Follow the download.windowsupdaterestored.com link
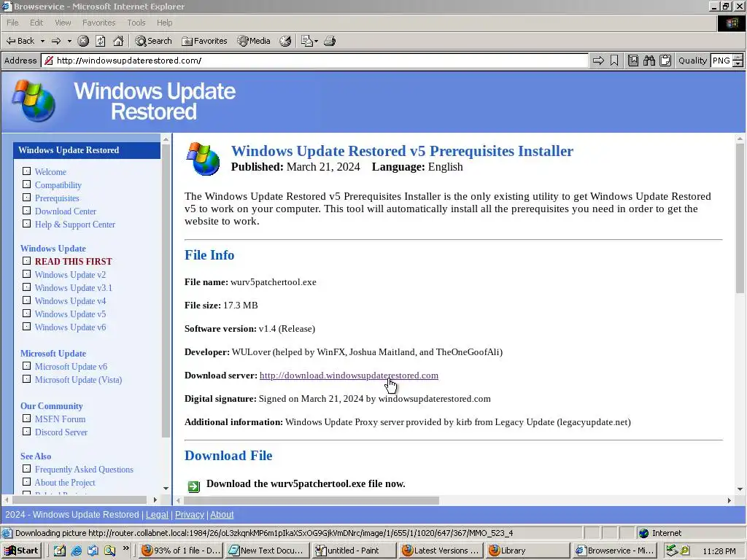This screenshot has height=560, width=747. click(349, 376)
